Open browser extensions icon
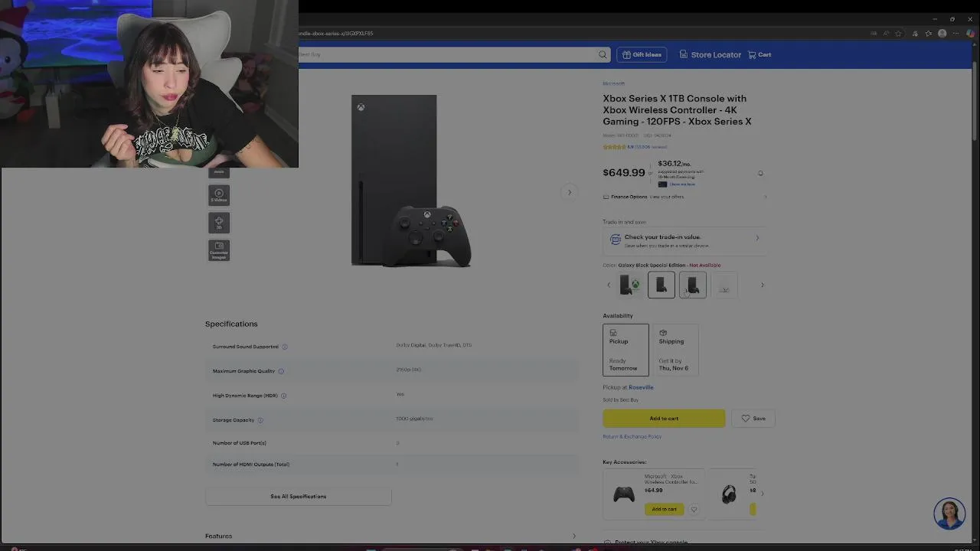This screenshot has height=551, width=980. 915,34
